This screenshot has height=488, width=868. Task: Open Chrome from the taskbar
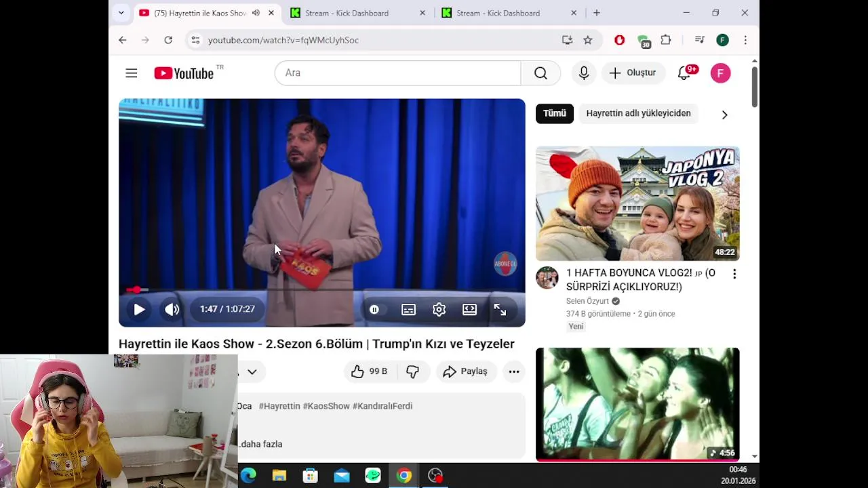(404, 476)
